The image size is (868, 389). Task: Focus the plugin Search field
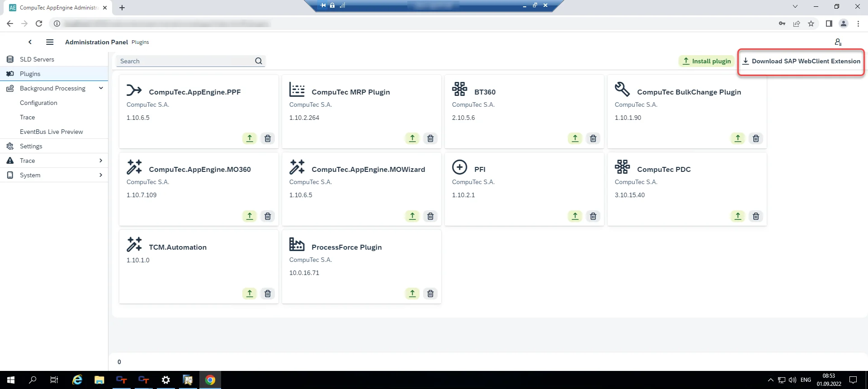(185, 61)
